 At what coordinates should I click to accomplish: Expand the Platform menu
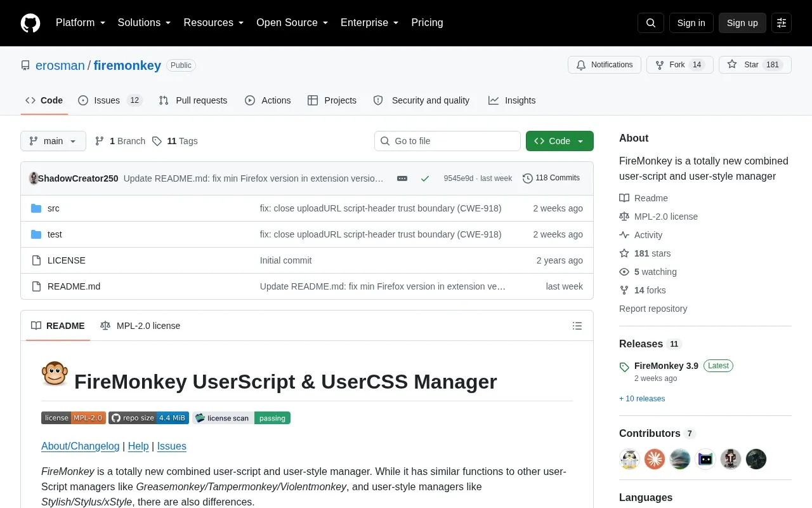coord(80,23)
